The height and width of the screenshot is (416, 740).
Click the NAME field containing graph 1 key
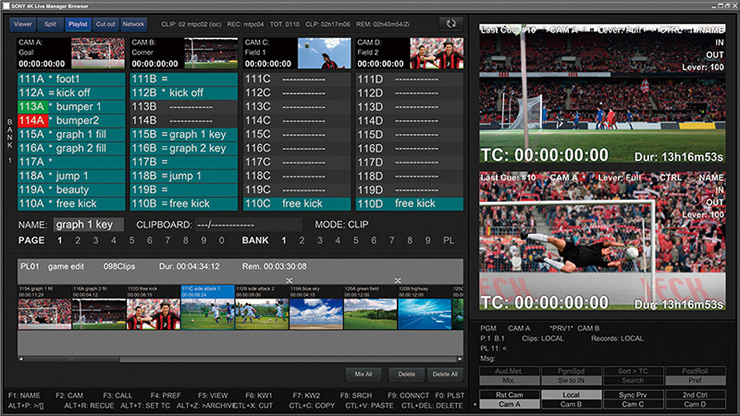pos(88,225)
